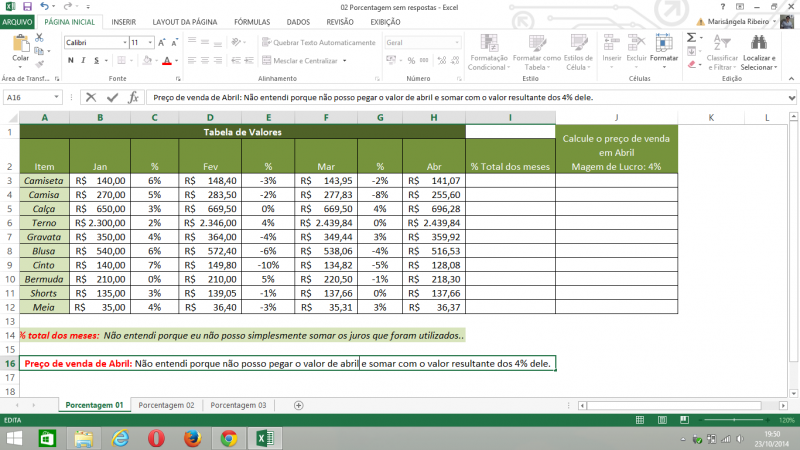Click the Copy icon in clipboard group

coord(39,51)
